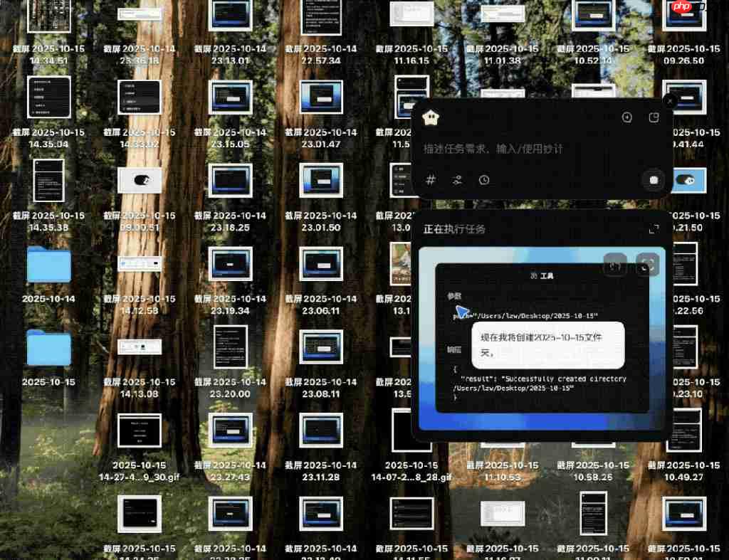The image size is (729, 560).
Task: Open the task history clock icon
Action: point(484,180)
